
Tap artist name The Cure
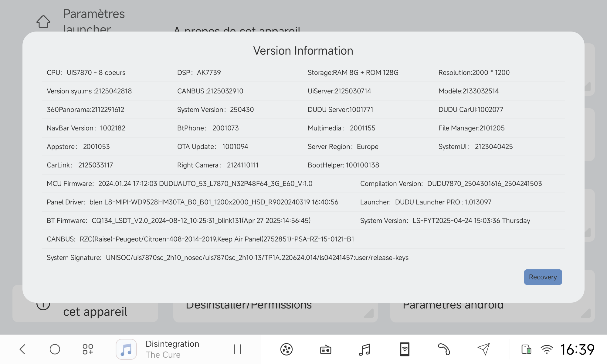pyautogui.click(x=163, y=355)
